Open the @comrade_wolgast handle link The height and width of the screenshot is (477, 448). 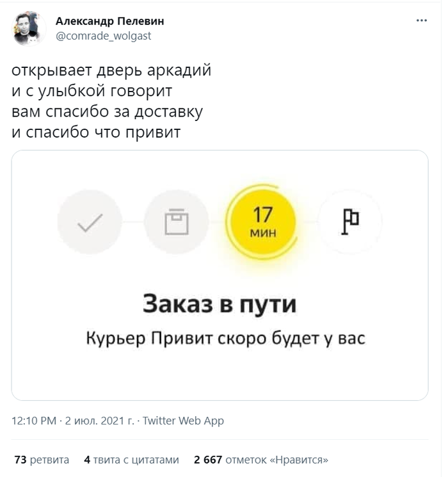pyautogui.click(x=104, y=36)
